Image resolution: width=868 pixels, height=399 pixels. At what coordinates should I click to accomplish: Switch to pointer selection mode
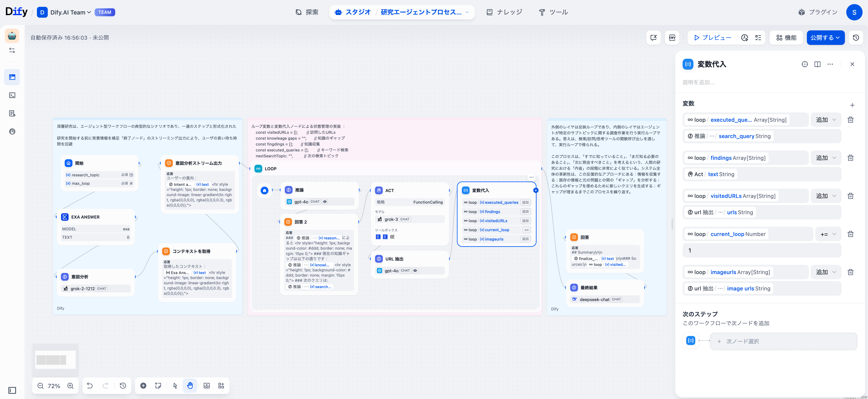pos(175,385)
